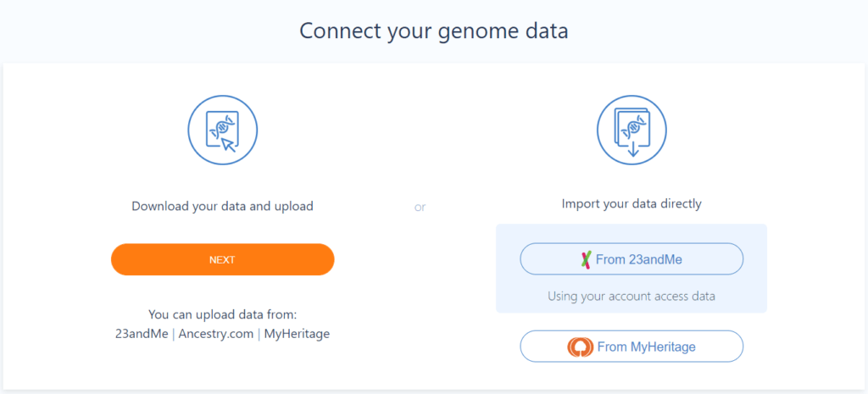Screen dimensions: 868x394
Task: Click the cursor arrow in upload icon
Action: point(228,144)
